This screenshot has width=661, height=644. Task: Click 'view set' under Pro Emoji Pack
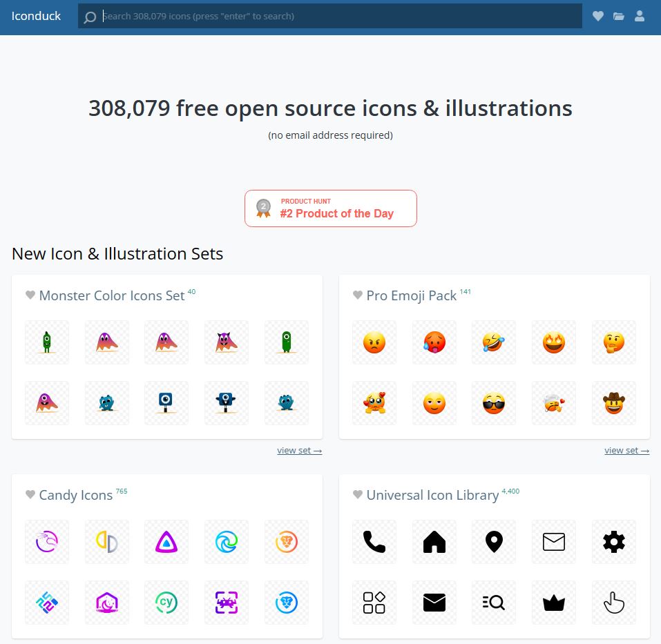pyautogui.click(x=627, y=451)
